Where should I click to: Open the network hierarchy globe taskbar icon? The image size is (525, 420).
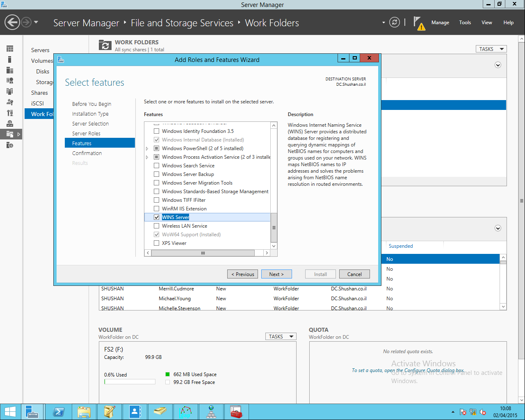tap(211, 412)
